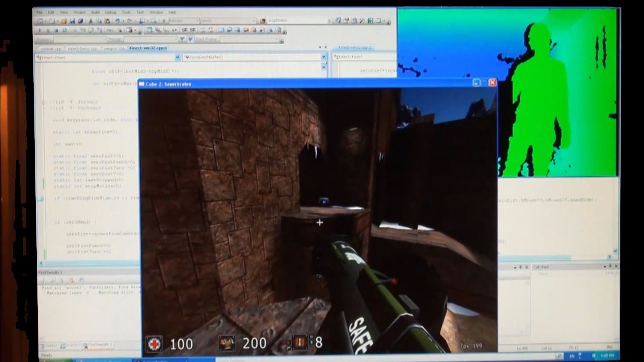Select the Save All icon on the toolbar
This screenshot has height=362, width=644.
(80, 20)
